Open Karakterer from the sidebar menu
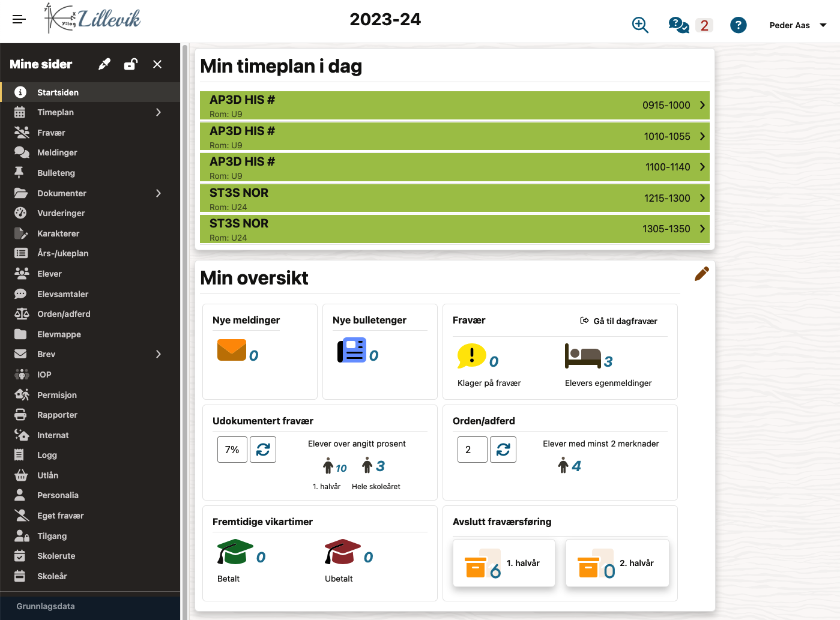The width and height of the screenshot is (840, 620). (58, 233)
